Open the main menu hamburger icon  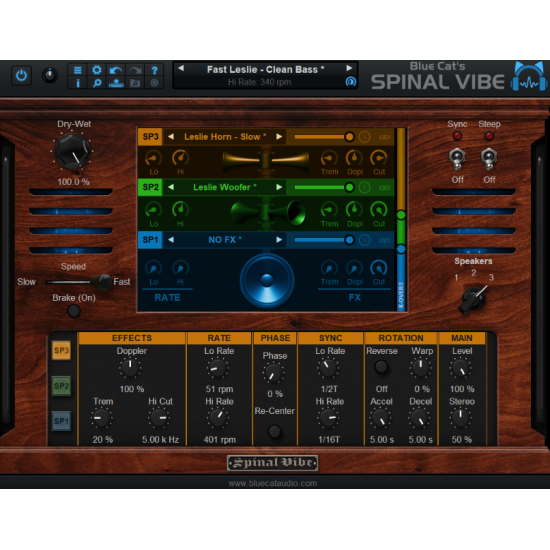(78, 70)
